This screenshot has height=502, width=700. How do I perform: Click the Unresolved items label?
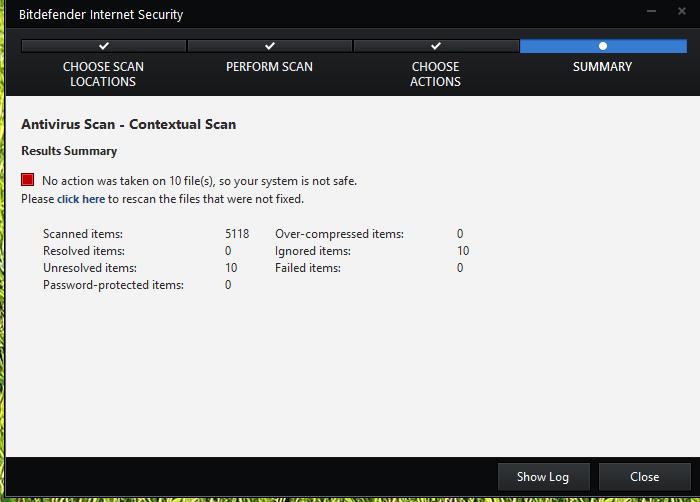[90, 268]
